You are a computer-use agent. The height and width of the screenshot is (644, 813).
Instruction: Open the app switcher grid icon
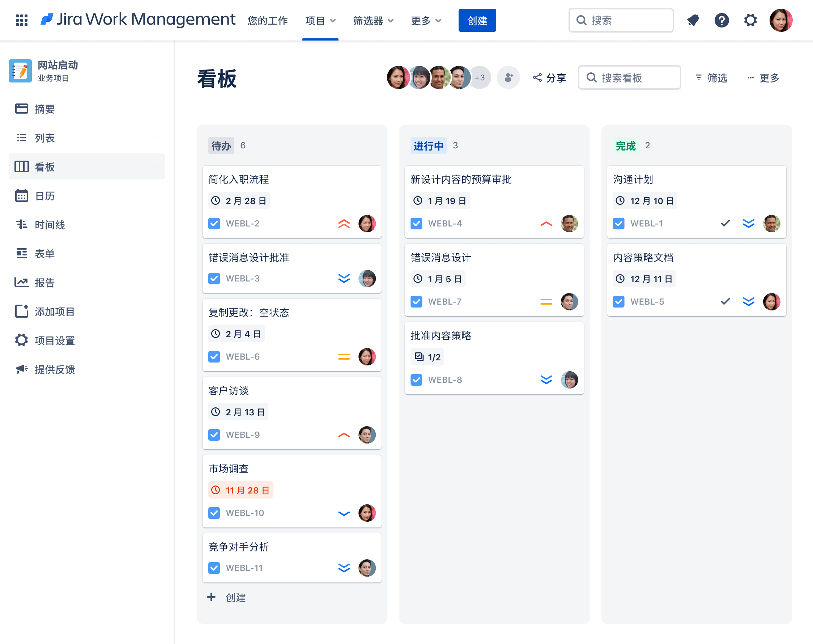point(21,20)
